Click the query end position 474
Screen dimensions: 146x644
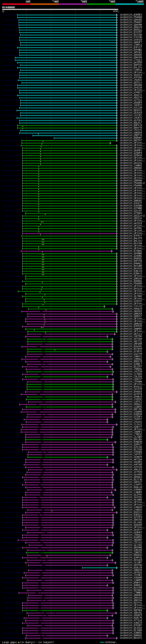(x=115, y=11)
